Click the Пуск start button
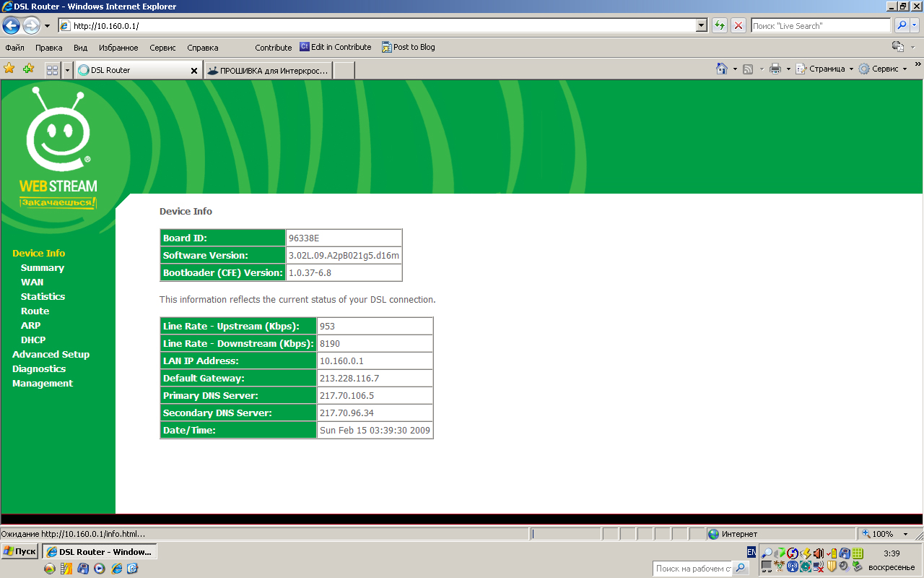 tap(19, 551)
